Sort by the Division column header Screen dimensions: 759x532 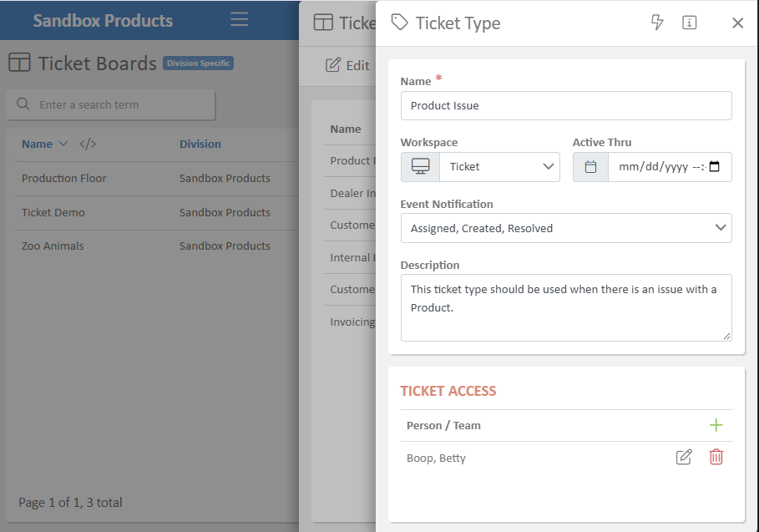[200, 144]
